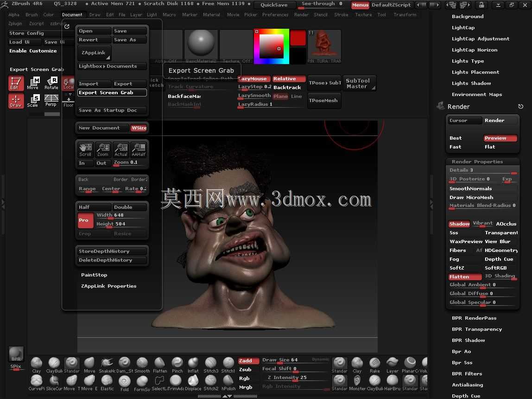
Task: Open the Render menu in menu bar
Action: click(x=301, y=14)
